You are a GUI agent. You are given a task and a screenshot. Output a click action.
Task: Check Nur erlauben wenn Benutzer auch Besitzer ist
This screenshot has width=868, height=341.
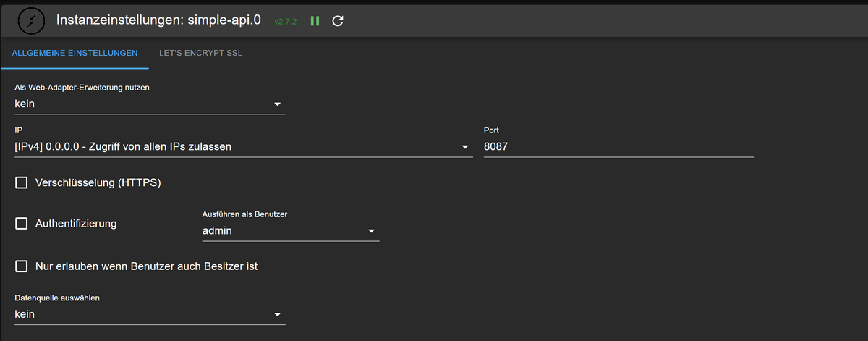[22, 266]
